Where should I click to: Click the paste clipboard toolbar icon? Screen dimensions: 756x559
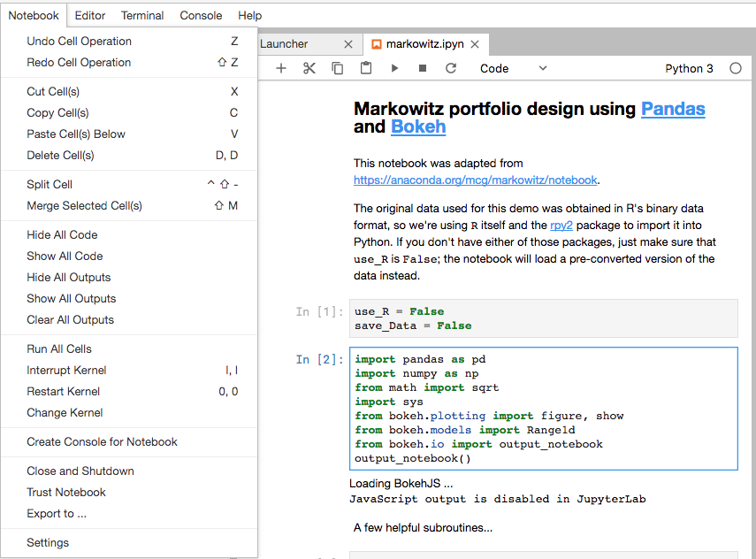pos(366,68)
